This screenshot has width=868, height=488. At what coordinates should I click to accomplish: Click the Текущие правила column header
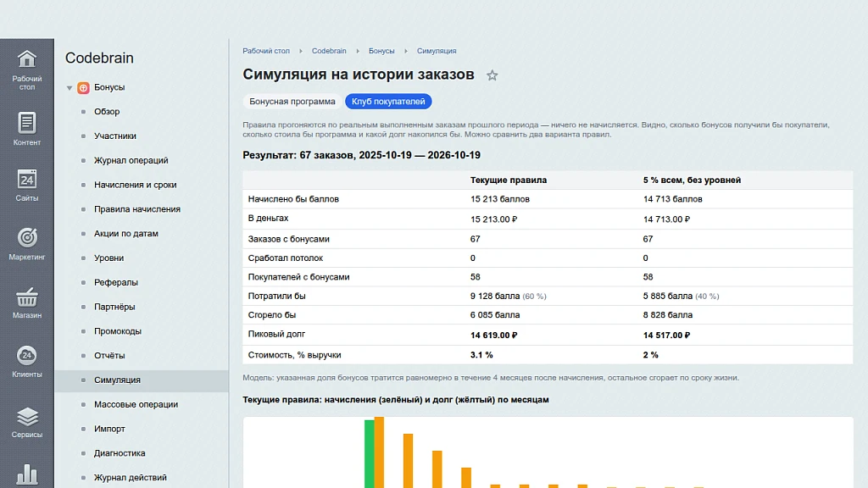point(509,180)
